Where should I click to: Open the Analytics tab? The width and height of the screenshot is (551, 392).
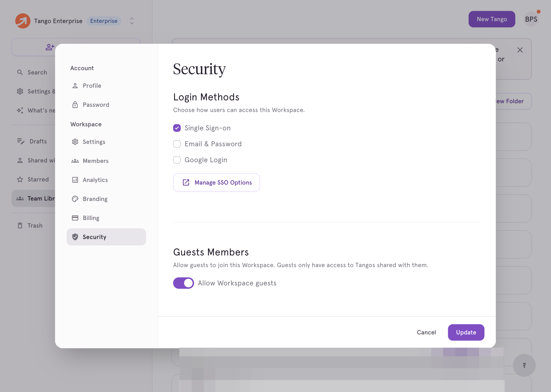[x=106, y=180]
